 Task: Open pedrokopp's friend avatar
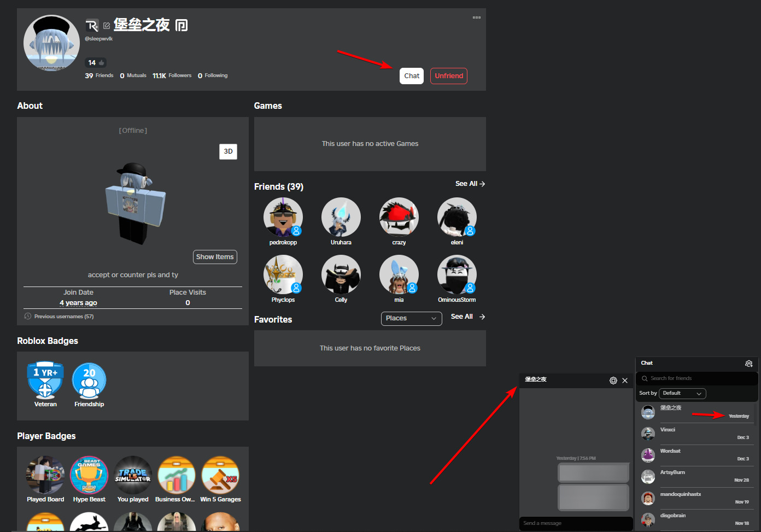(x=283, y=217)
